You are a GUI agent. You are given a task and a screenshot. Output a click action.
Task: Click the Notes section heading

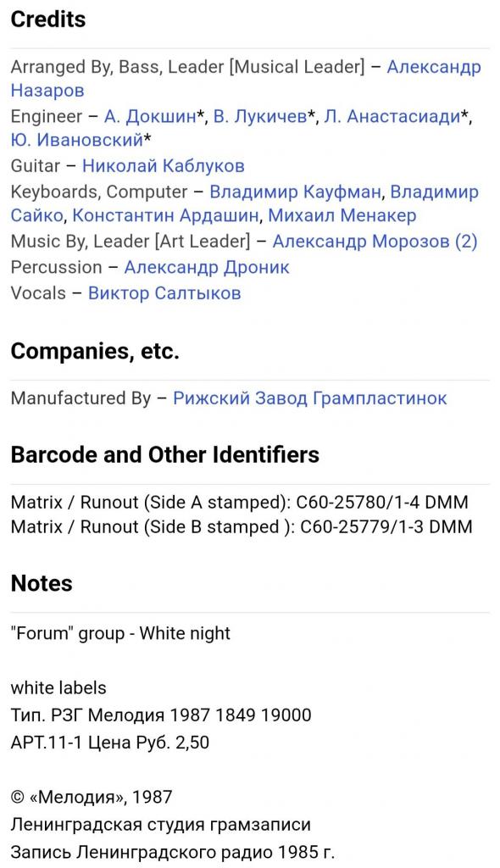[x=42, y=583]
